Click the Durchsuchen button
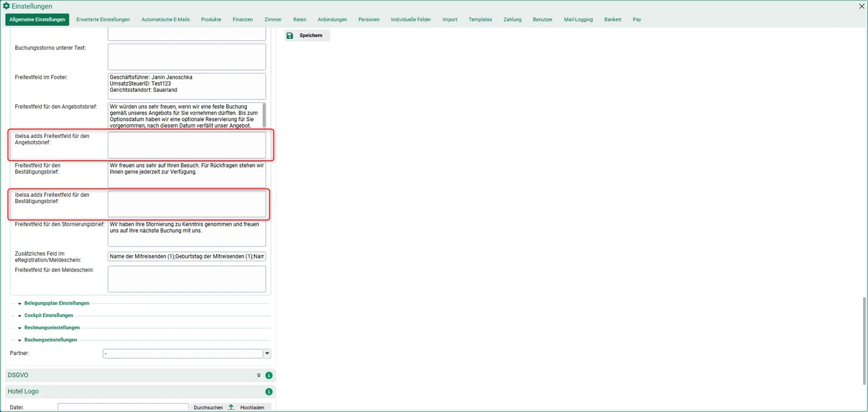The image size is (868, 412). (x=208, y=408)
